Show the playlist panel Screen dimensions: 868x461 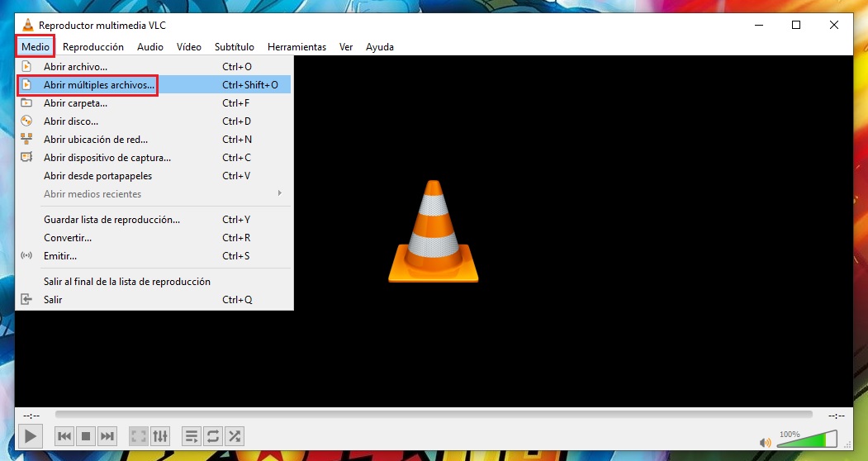pos(191,435)
